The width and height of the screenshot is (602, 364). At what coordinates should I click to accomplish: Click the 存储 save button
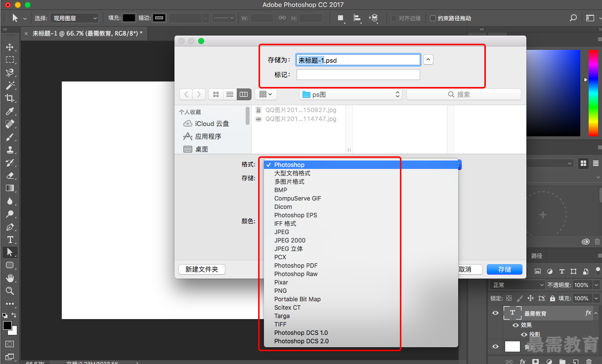click(x=505, y=270)
